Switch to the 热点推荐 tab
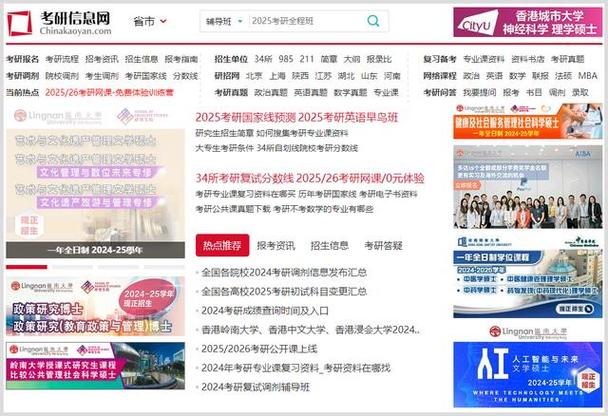 click(222, 245)
